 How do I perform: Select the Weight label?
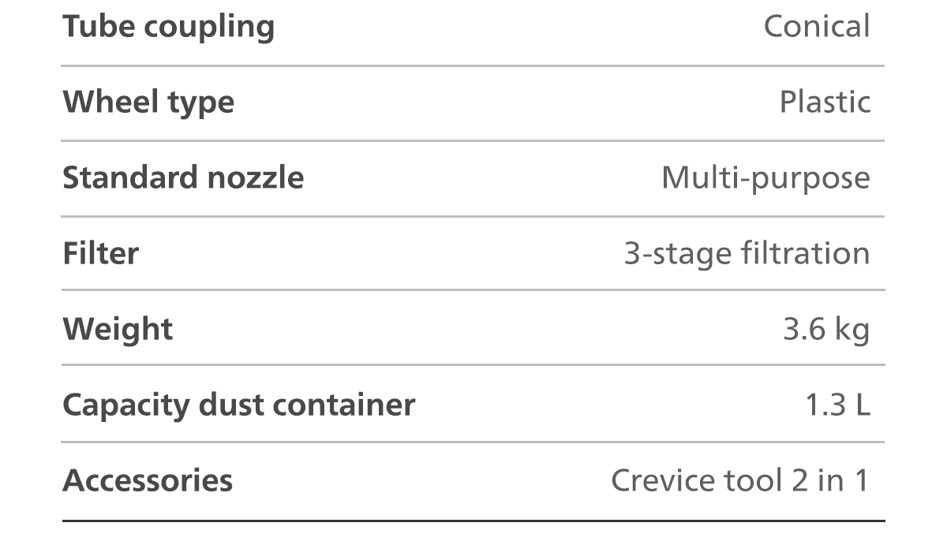[x=118, y=329]
